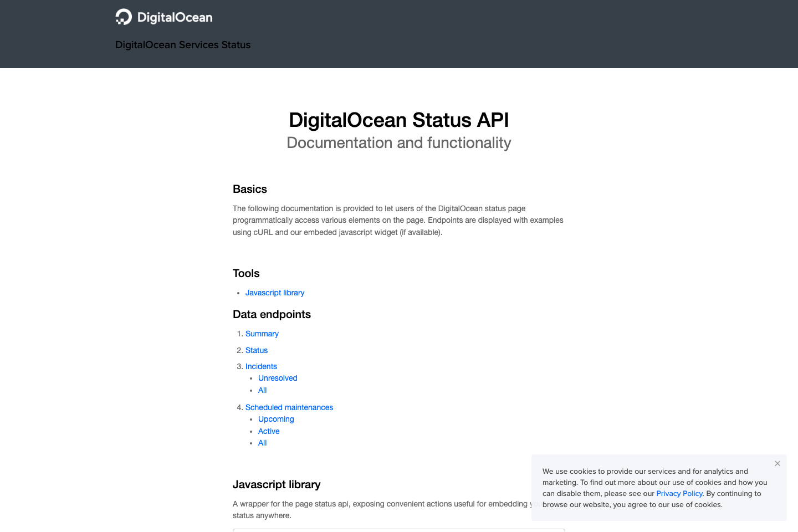Open the All link under Incidents
Viewport: 798px width, 532px height.
click(x=262, y=390)
